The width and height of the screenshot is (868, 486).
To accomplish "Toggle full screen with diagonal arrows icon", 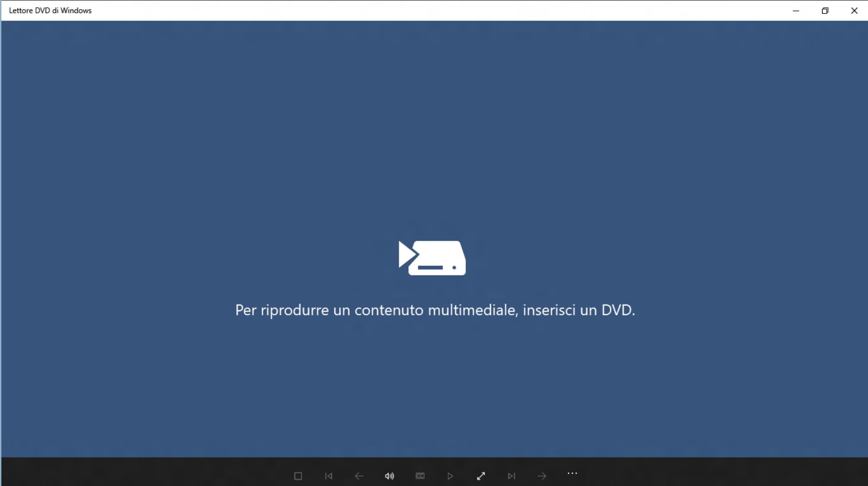I will (481, 476).
